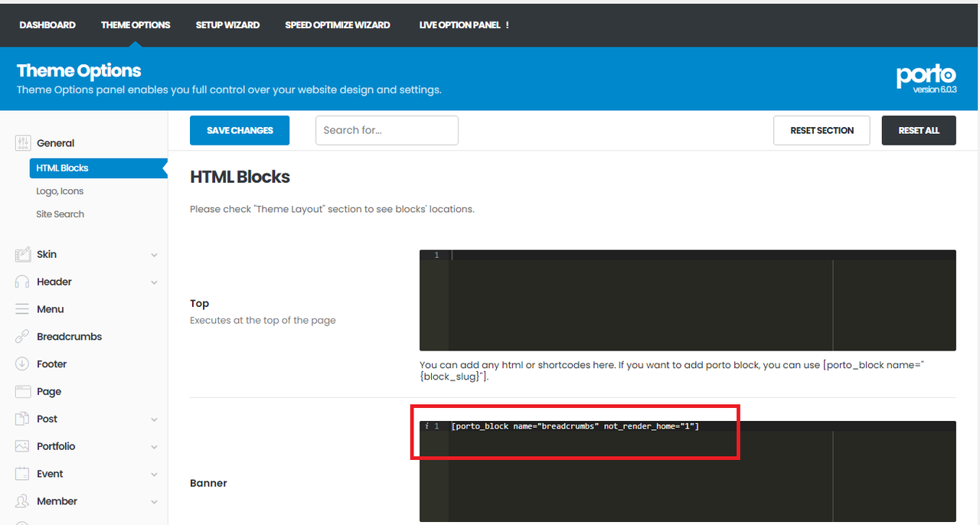The width and height of the screenshot is (980, 525).
Task: Click the Menu hamburger icon
Action: click(22, 309)
